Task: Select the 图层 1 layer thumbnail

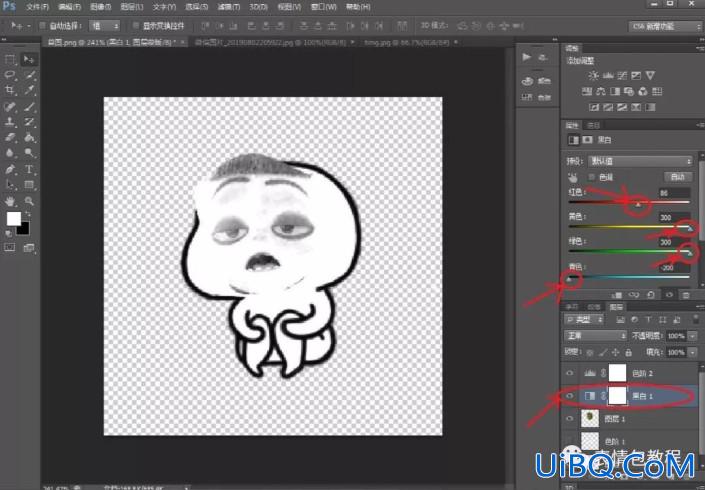Action: pos(590,419)
